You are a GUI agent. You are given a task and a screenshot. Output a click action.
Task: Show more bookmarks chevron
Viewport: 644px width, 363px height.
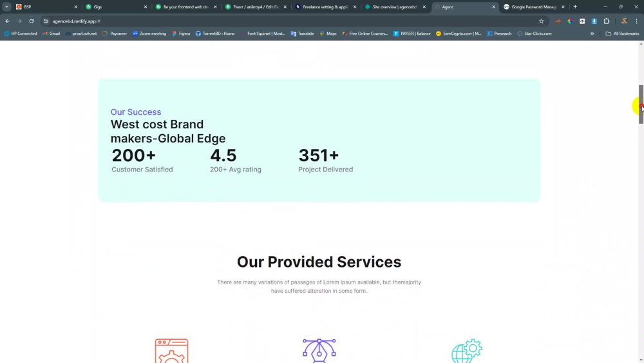[x=592, y=34]
